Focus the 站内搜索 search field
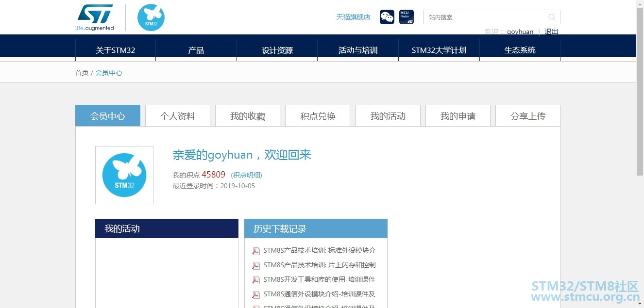Screen dimensions: 644x308 [x=492, y=17]
